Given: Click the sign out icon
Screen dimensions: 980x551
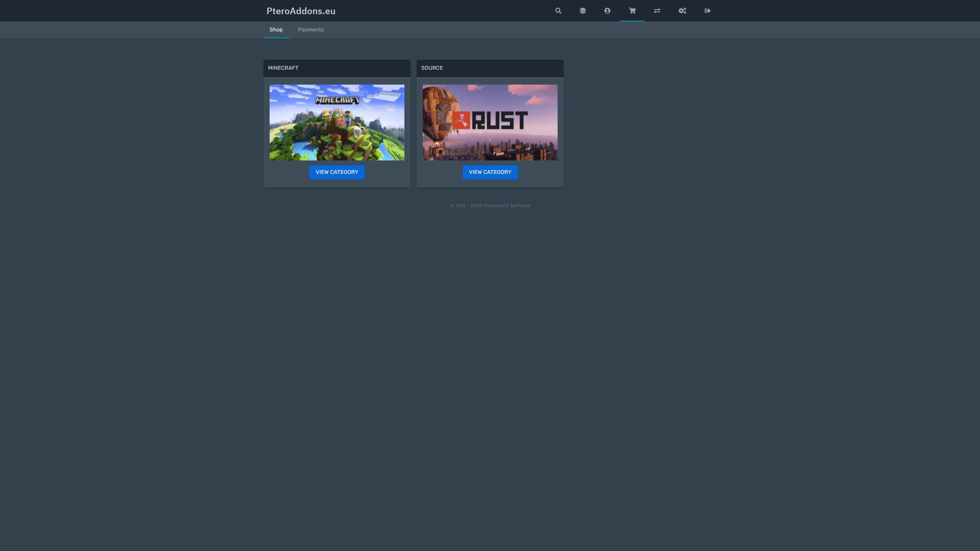Looking at the screenshot, I should (x=707, y=11).
